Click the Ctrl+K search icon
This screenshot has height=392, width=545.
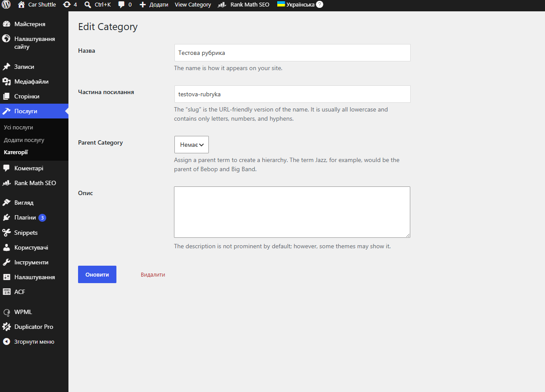click(x=88, y=5)
